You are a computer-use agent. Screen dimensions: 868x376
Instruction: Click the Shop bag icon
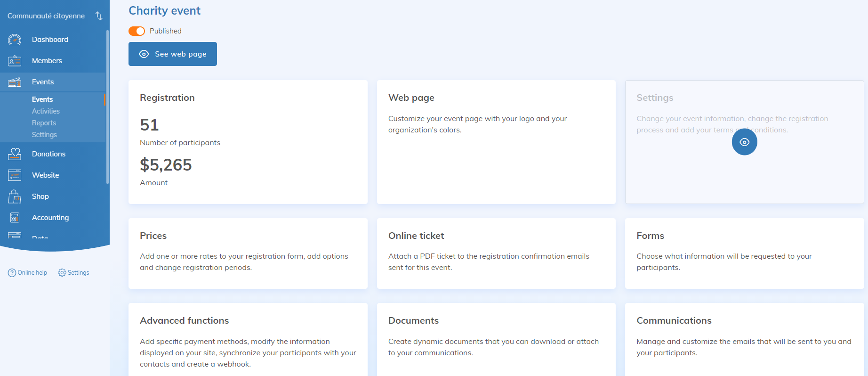tap(15, 196)
